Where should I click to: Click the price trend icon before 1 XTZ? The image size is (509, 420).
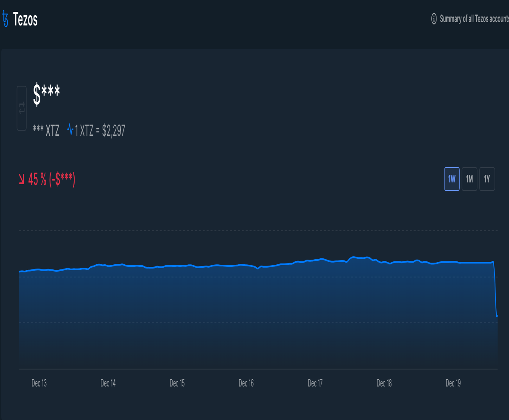[70, 130]
